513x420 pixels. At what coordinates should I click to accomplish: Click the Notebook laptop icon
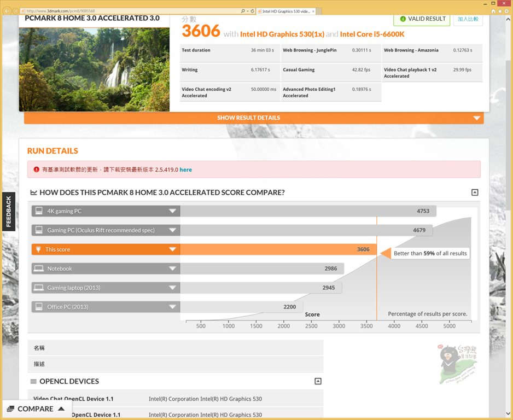coord(39,269)
